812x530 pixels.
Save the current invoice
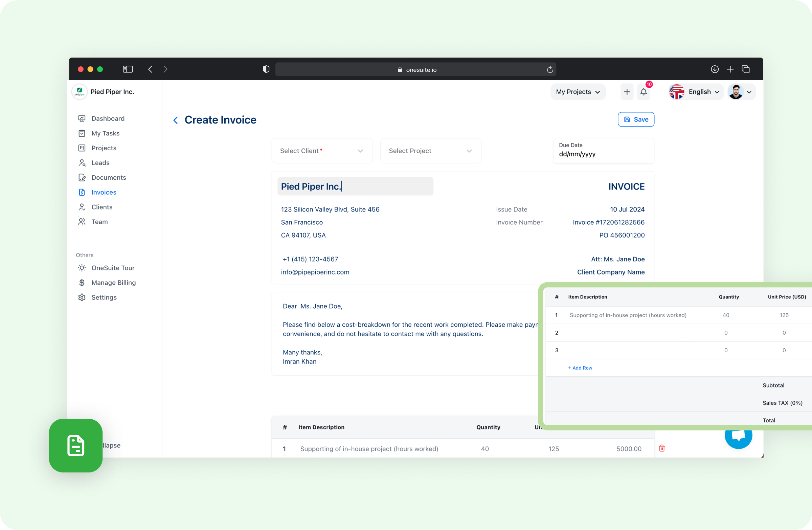636,119
